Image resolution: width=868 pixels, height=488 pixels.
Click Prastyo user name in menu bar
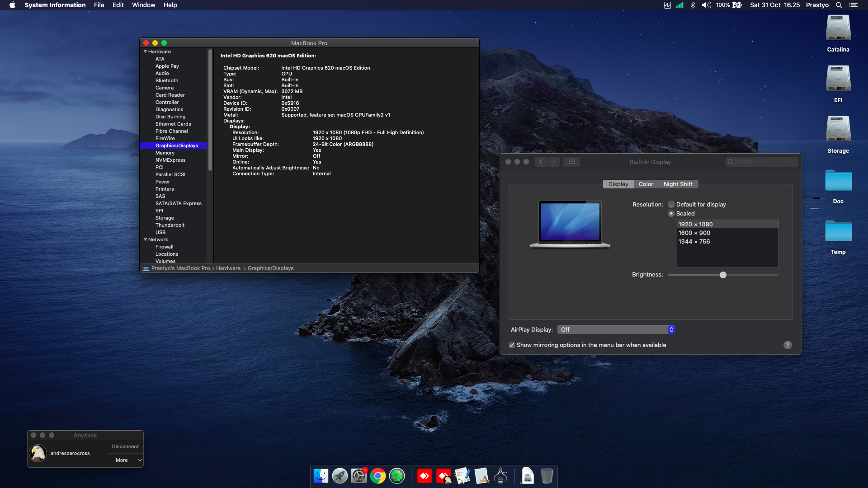(817, 5)
